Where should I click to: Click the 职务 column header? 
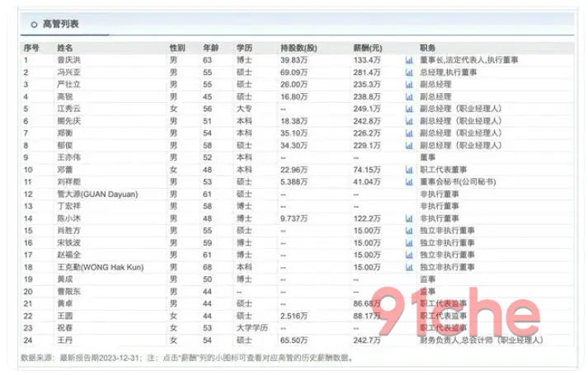pyautogui.click(x=427, y=49)
